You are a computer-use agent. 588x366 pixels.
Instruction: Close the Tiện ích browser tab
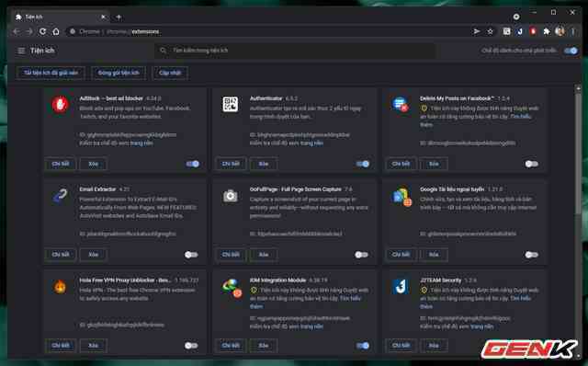click(x=104, y=17)
